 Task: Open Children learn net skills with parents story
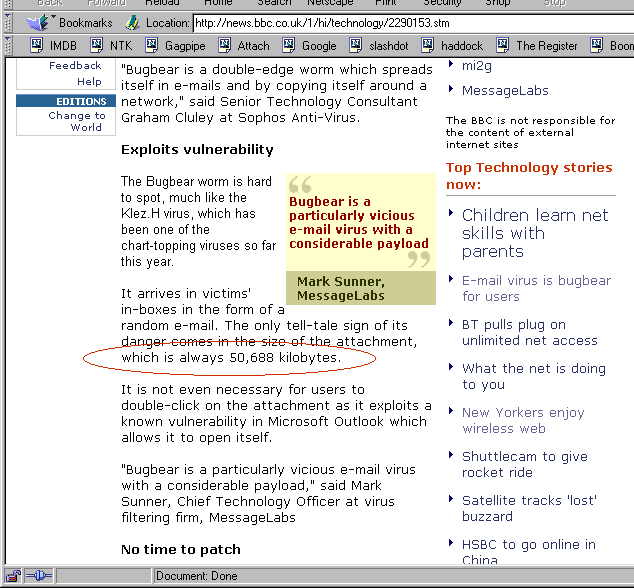pyautogui.click(x=535, y=233)
